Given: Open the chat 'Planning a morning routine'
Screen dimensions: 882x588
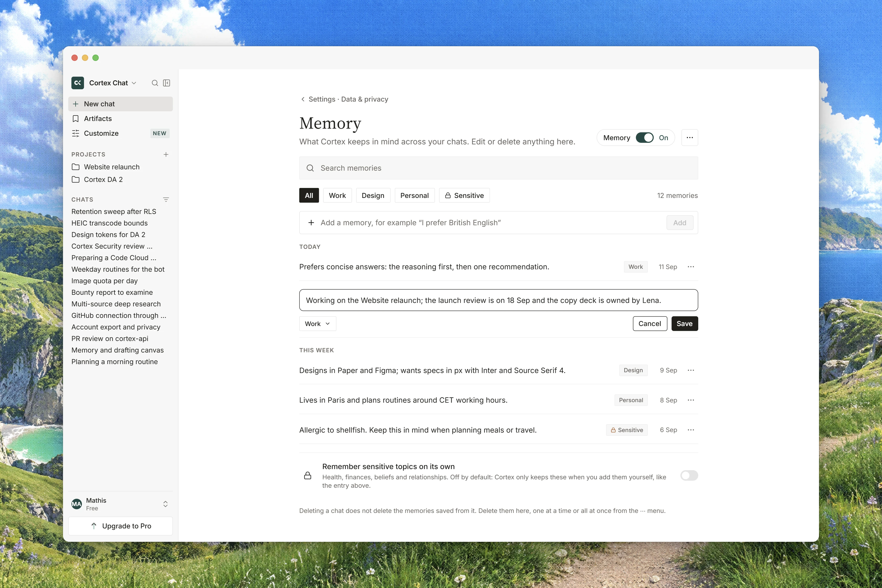Looking at the screenshot, I should tap(114, 362).
